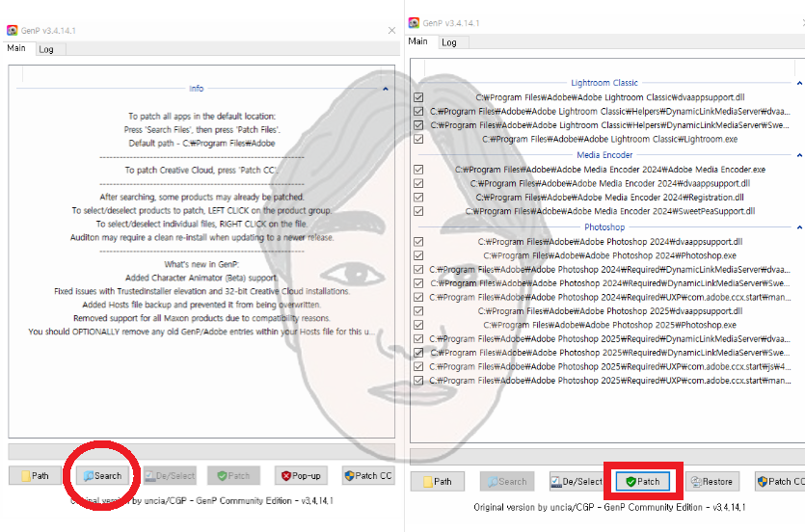This screenshot has width=805, height=532.
Task: Select Photoshop 2025 com.adobe.ccx.start js... path
Action: coord(610,366)
